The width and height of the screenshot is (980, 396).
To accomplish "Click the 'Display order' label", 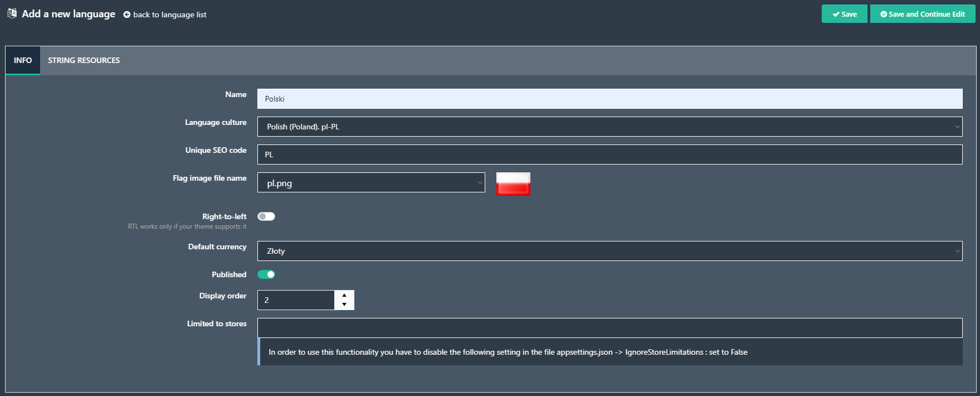I will (x=223, y=296).
